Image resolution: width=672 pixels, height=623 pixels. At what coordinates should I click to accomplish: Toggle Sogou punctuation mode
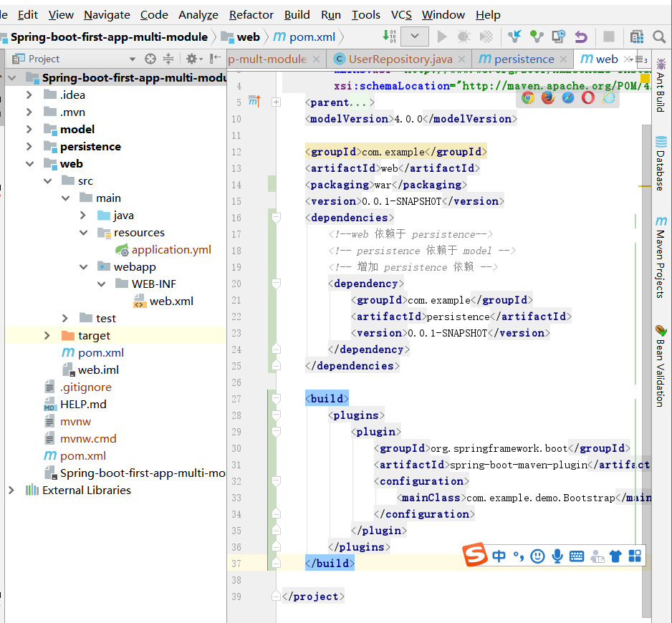(x=518, y=556)
